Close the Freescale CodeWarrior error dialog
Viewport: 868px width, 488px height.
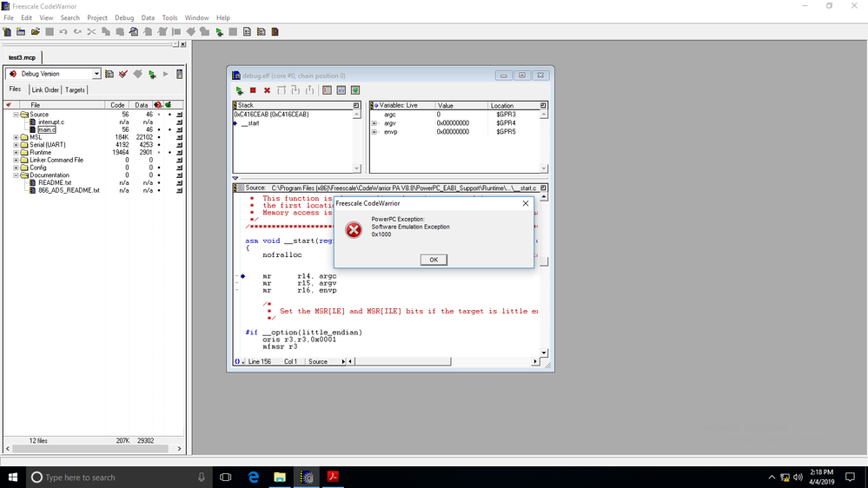pyautogui.click(x=526, y=203)
